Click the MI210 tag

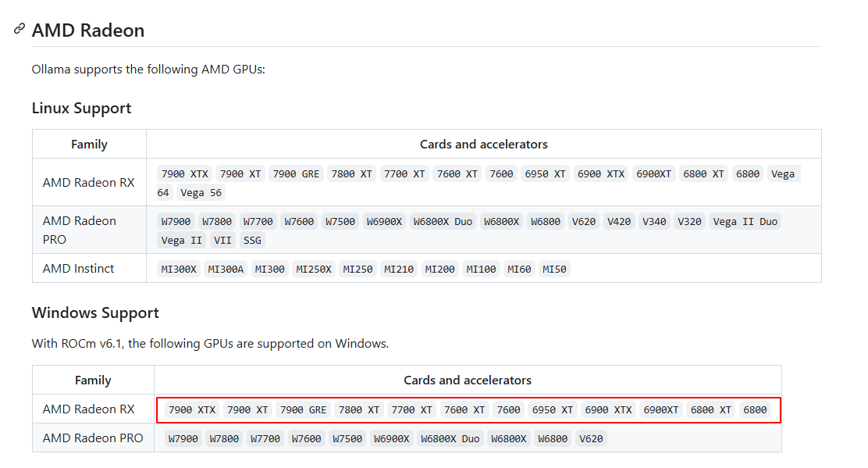(x=399, y=270)
